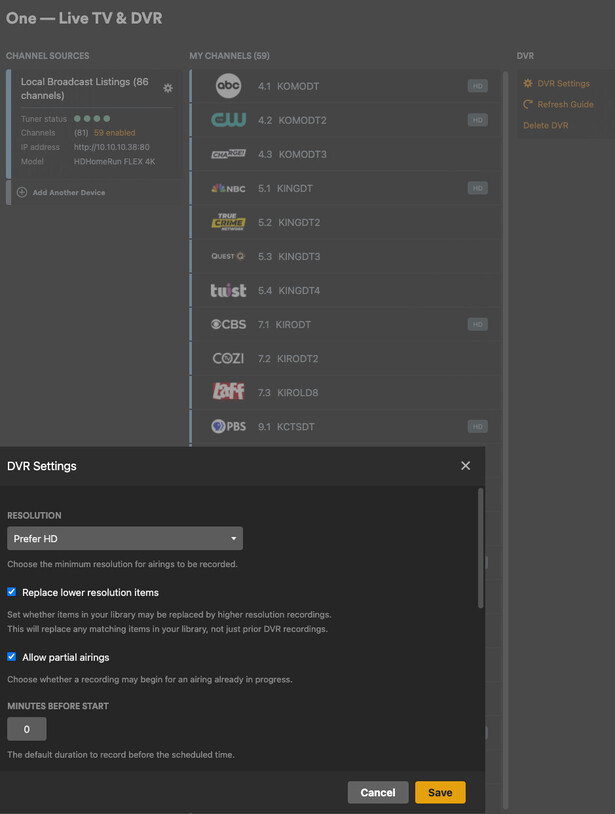Click HD badge on KOMODT row

coord(477,86)
